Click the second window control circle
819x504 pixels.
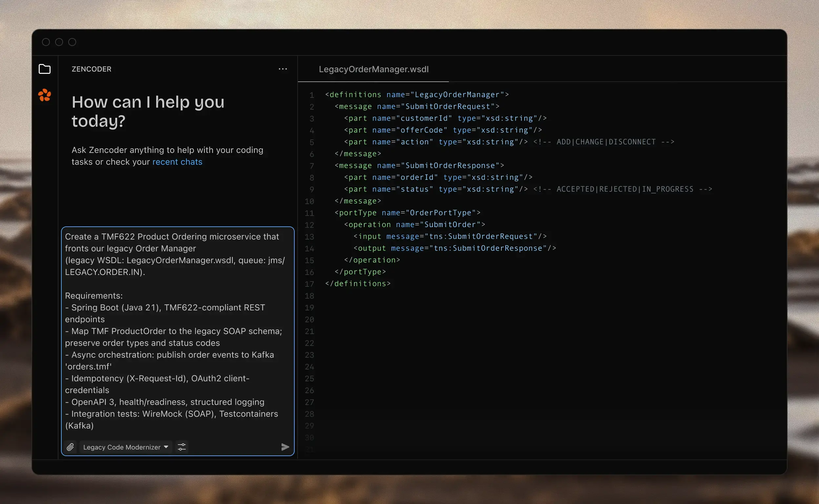click(59, 42)
